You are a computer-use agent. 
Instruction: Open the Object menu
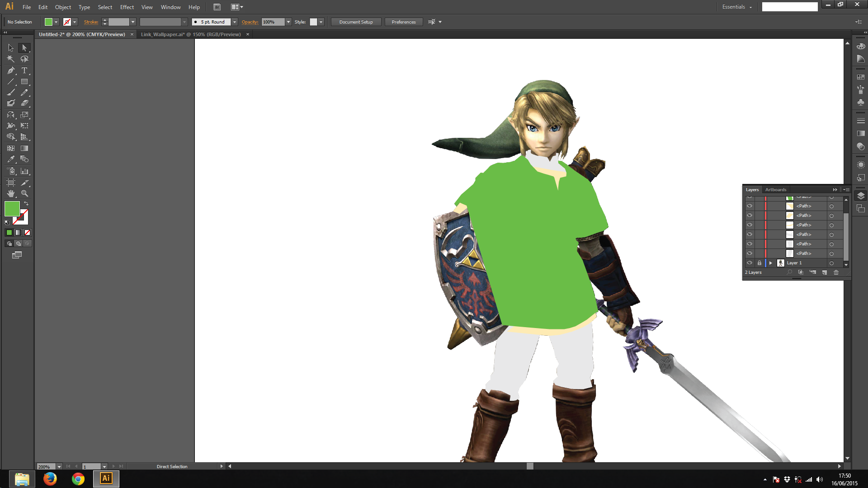click(63, 7)
